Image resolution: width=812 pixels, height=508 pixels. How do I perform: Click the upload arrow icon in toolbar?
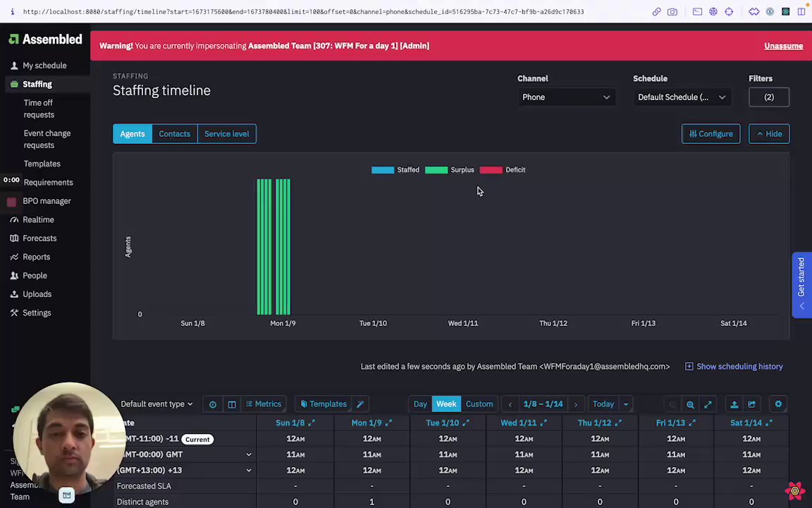734,404
